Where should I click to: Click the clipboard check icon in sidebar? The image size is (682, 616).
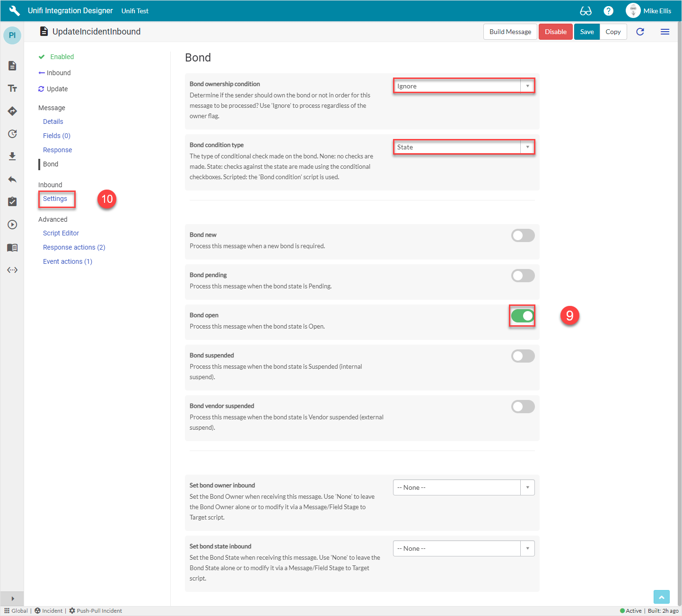(12, 202)
